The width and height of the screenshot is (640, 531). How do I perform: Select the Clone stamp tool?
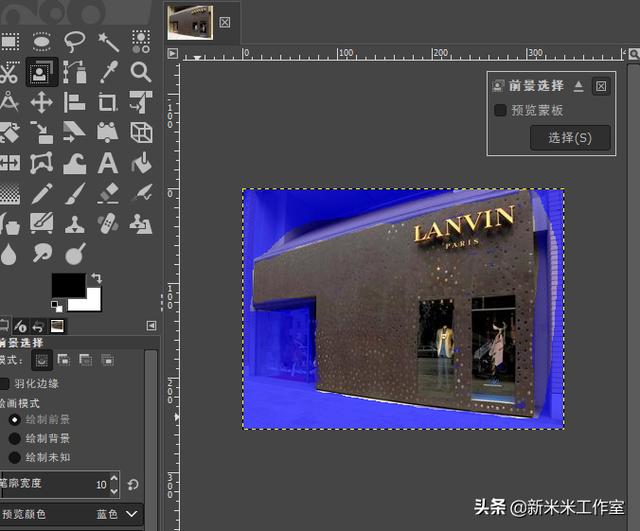pos(75,224)
